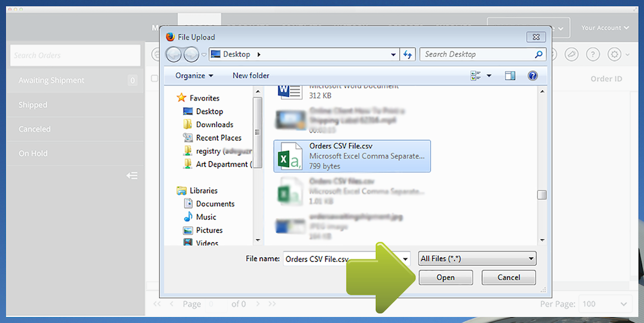Click the Order ID column header

click(x=606, y=79)
